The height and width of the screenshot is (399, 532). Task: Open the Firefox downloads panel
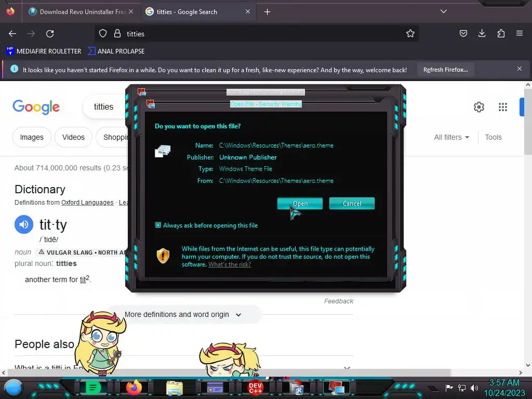click(482, 33)
